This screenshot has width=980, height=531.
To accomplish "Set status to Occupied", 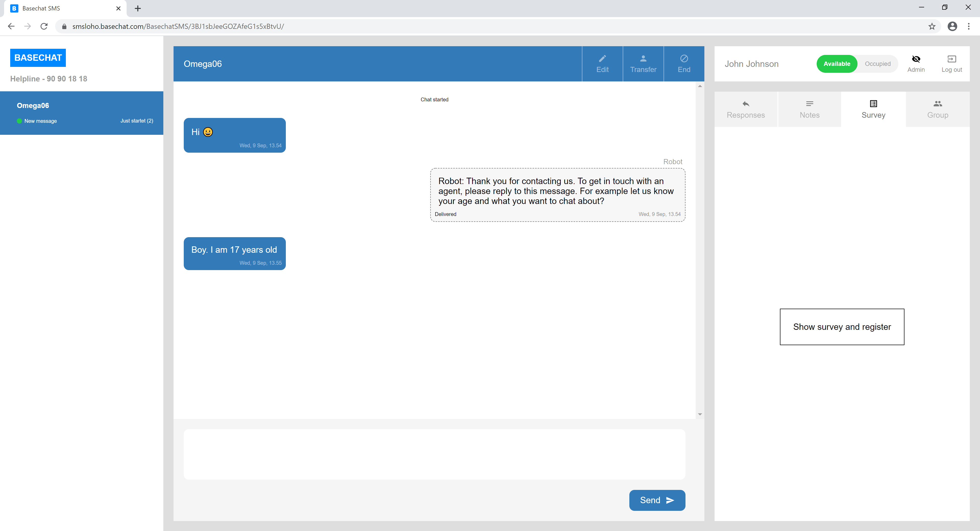I will point(877,64).
